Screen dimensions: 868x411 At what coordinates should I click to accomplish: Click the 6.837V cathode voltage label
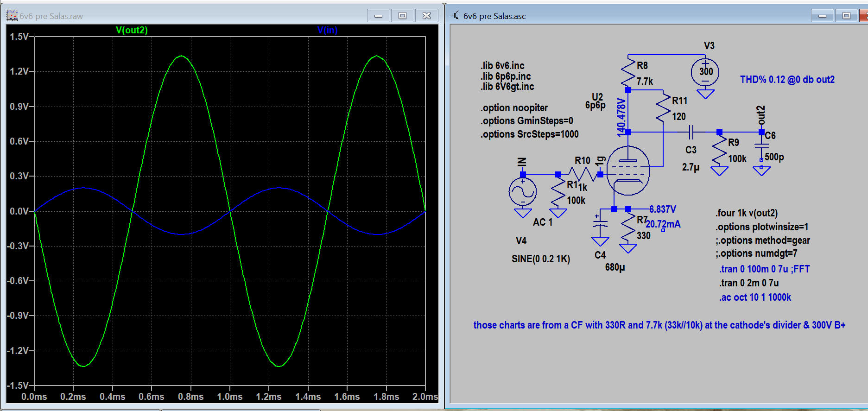click(662, 209)
